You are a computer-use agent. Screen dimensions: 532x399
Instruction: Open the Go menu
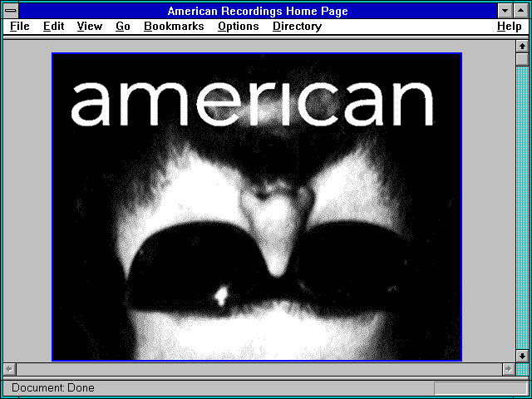tap(123, 27)
